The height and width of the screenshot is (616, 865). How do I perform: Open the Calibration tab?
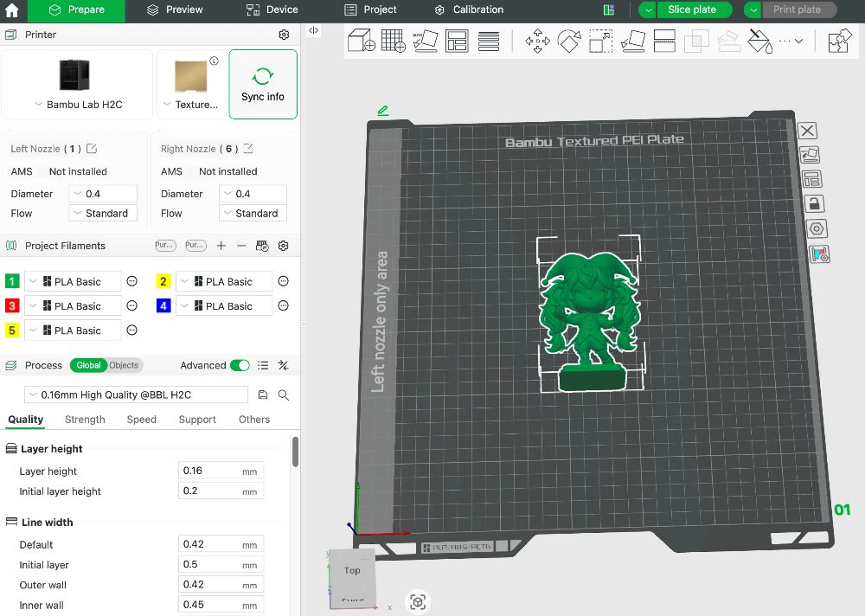(469, 10)
